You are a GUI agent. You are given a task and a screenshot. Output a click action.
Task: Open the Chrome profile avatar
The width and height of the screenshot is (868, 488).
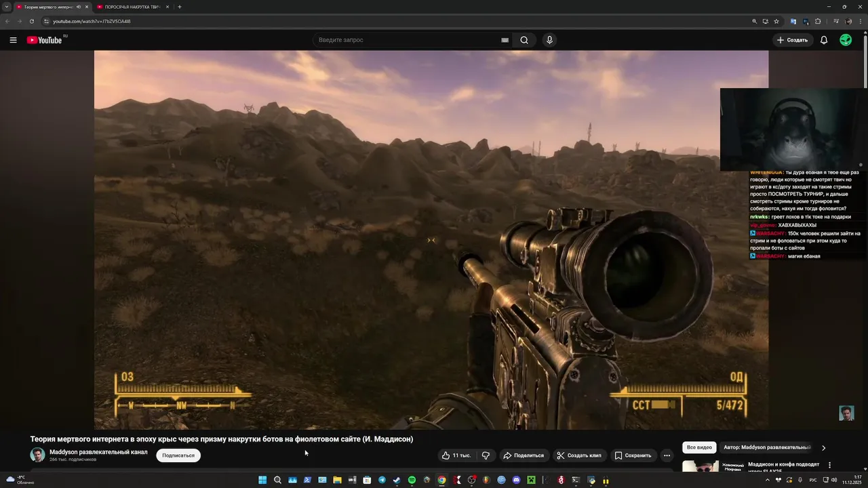848,21
